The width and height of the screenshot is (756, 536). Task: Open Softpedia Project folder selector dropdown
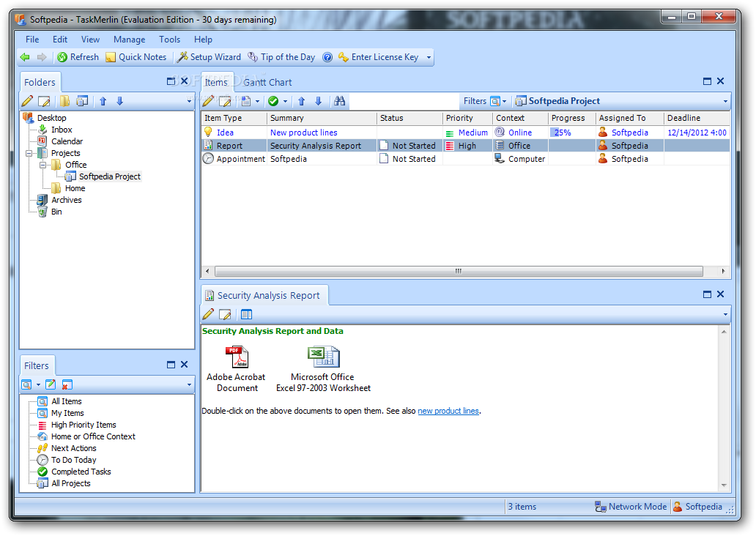point(725,101)
